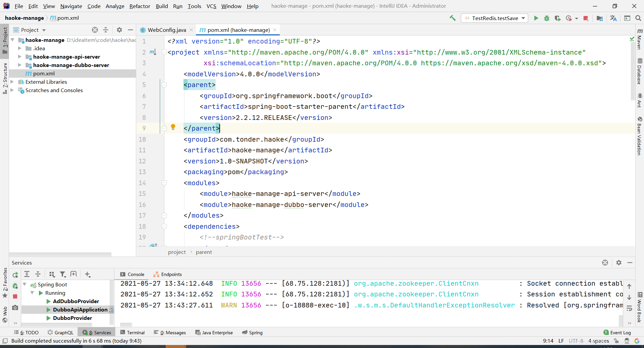Switch to WebConfig.java editor tab
Screen dimensions: 644x348
pyautogui.click(x=167, y=30)
